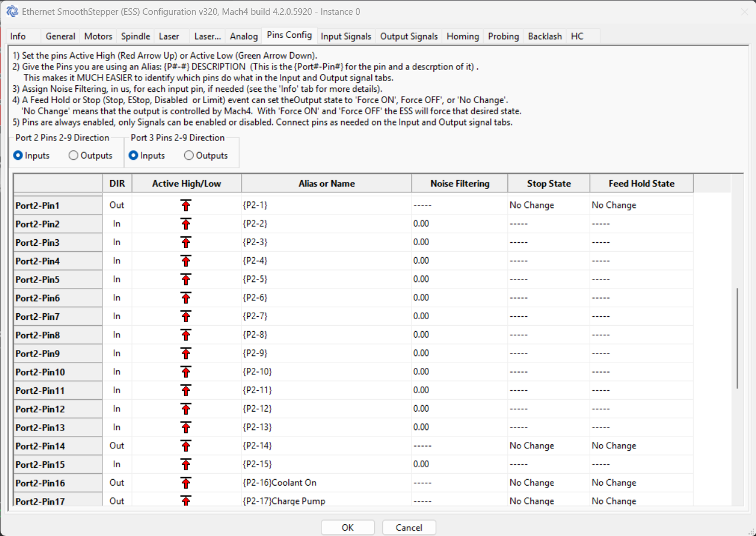The width and height of the screenshot is (756, 536).
Task: Edit the alias cell {P2-5}
Action: (x=326, y=279)
